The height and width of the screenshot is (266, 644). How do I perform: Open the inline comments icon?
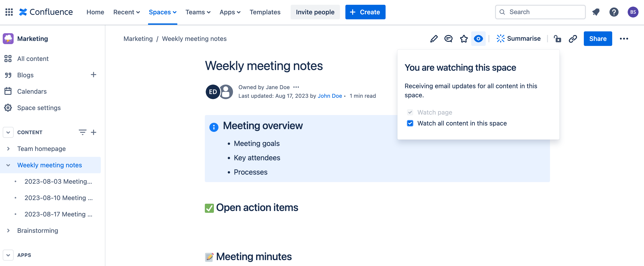tap(448, 39)
